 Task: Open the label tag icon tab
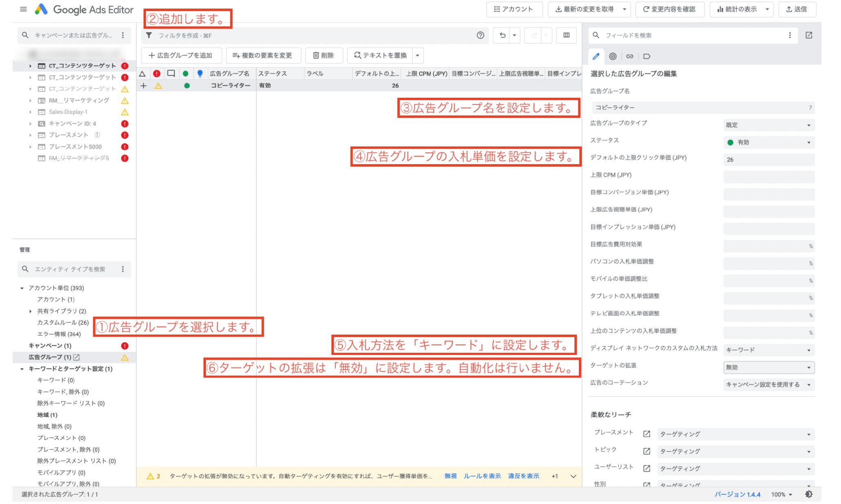point(647,56)
